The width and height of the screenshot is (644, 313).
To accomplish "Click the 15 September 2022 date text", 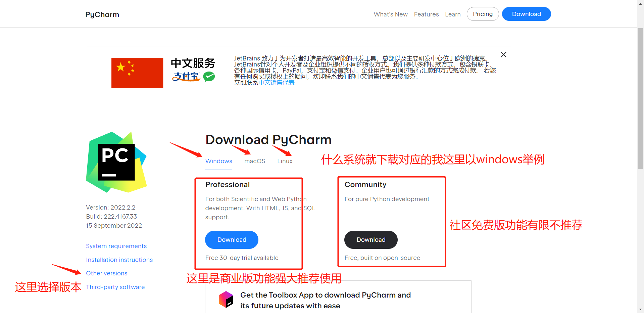I will [114, 226].
